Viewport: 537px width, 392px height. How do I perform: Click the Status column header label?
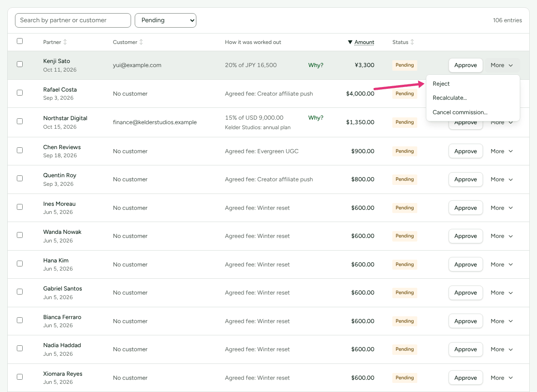[x=400, y=42]
